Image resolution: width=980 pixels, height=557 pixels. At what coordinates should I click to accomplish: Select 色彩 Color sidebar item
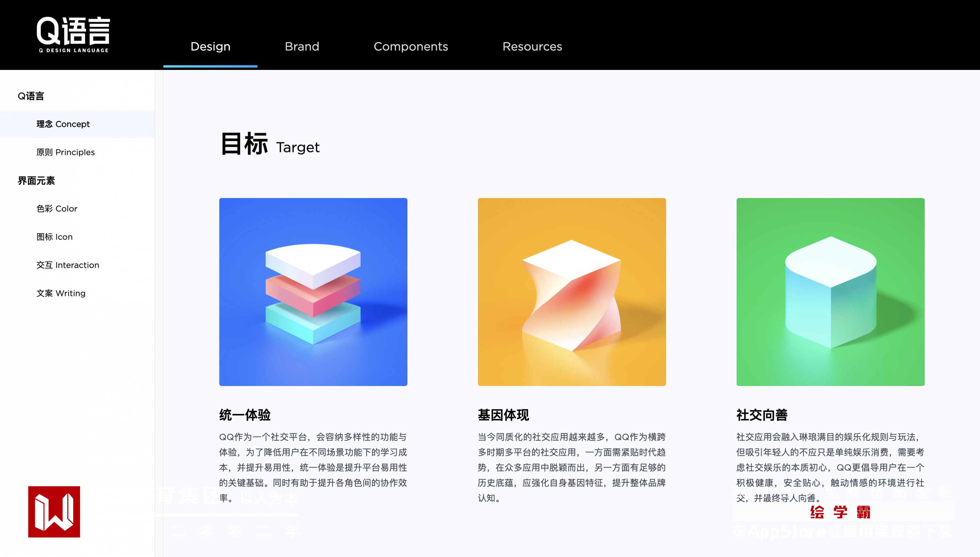tap(57, 209)
